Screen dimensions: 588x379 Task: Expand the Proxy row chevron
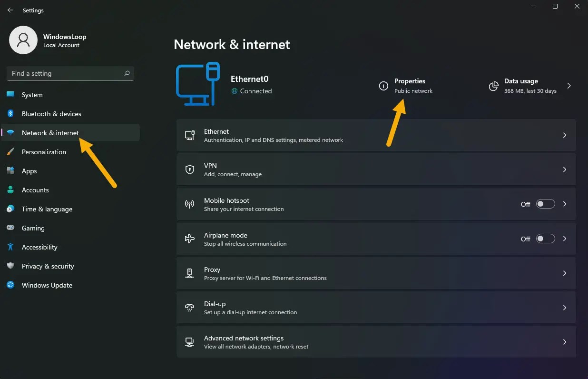tap(565, 273)
